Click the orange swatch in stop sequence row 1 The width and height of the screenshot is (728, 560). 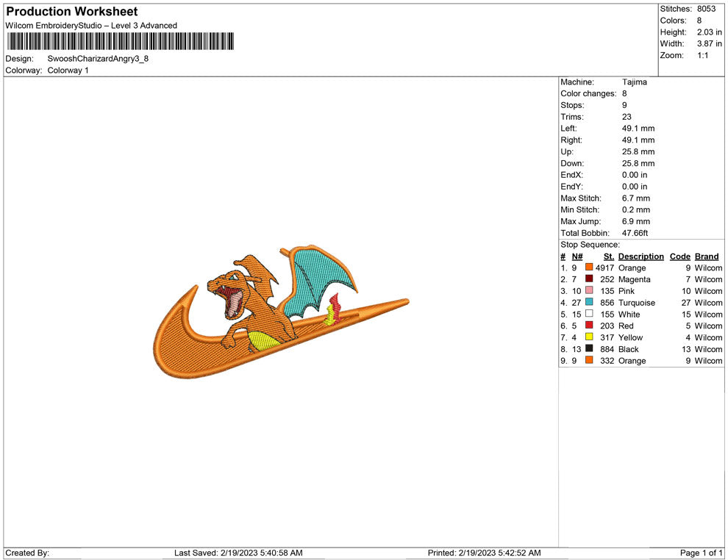[589, 268]
